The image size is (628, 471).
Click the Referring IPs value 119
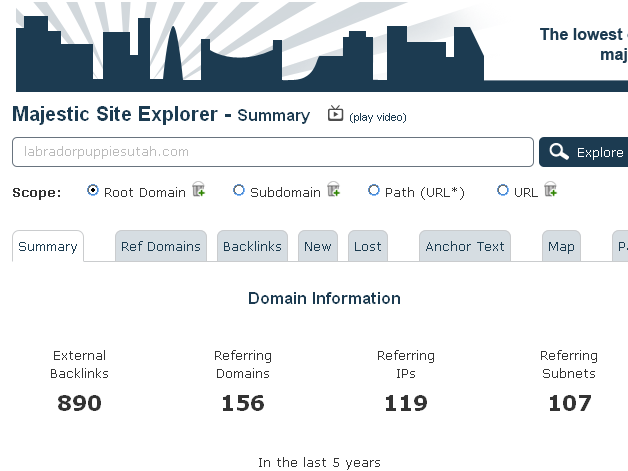point(406,403)
